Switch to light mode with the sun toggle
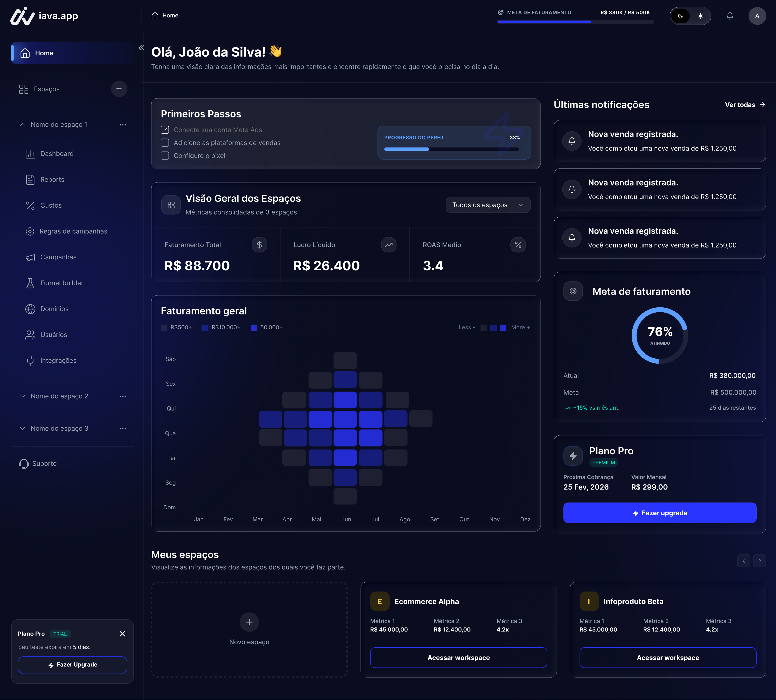Screen dimensions: 776x700 click(700, 16)
